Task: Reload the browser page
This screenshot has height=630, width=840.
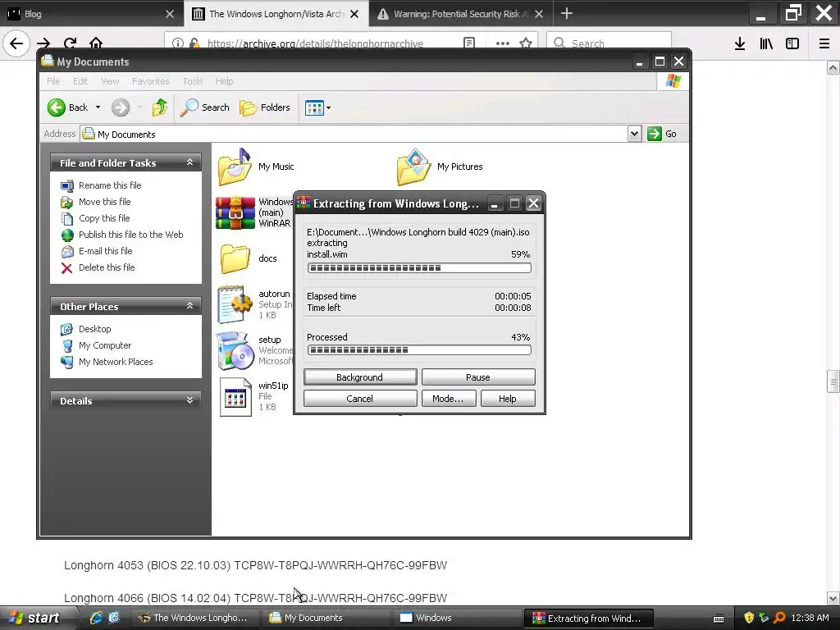Action: pyautogui.click(x=70, y=43)
